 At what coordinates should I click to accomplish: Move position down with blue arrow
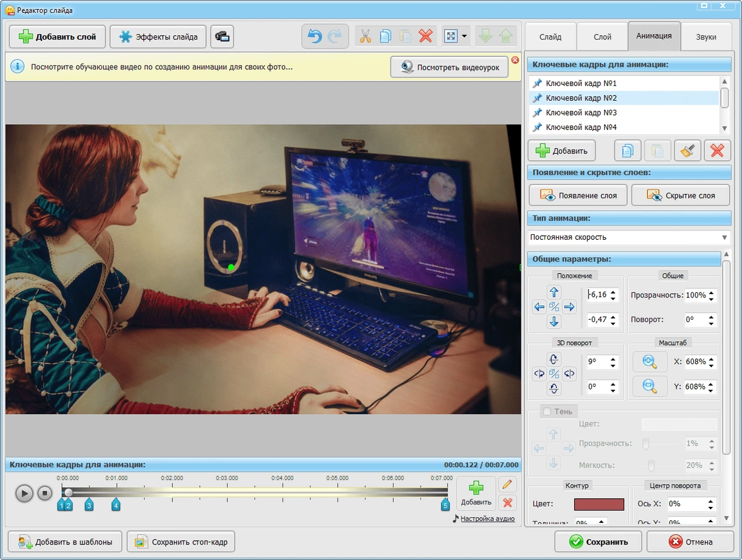point(554,321)
